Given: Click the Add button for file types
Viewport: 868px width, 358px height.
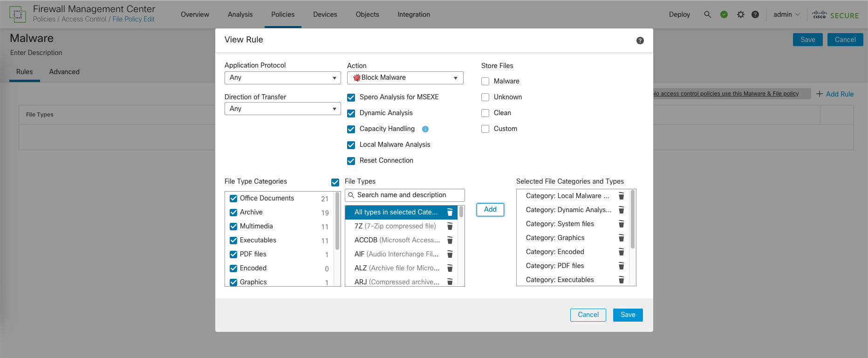Looking at the screenshot, I should [490, 210].
